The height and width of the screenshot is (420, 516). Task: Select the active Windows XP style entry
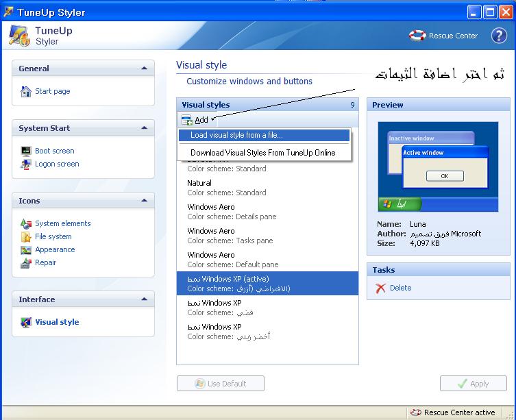click(267, 284)
